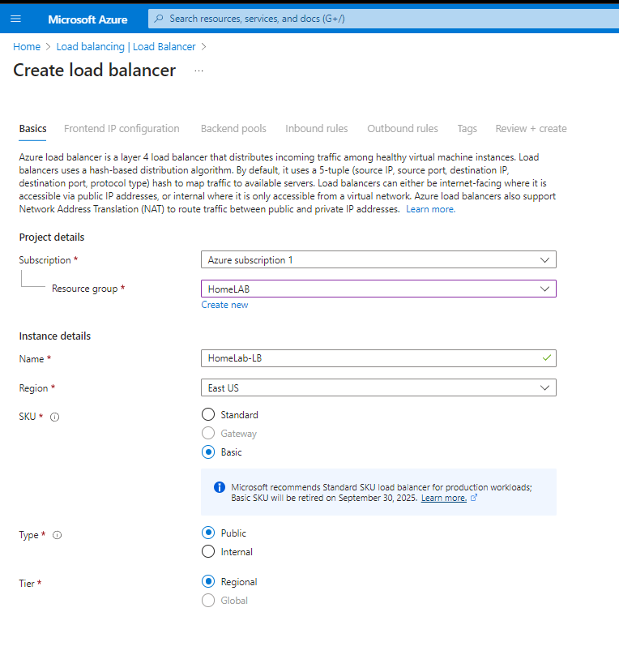Select the Standard SKU radio button
This screenshot has height=672, width=619.
point(208,414)
